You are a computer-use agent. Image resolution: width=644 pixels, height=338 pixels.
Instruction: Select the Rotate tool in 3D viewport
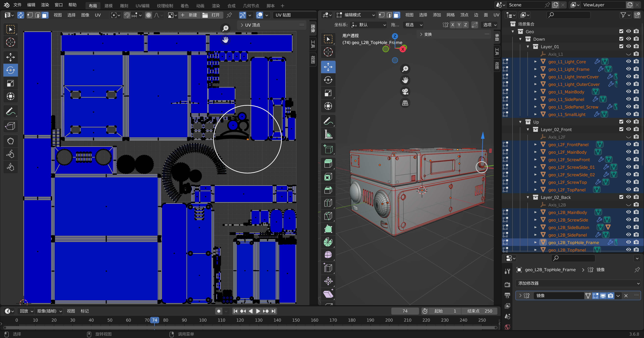click(328, 80)
